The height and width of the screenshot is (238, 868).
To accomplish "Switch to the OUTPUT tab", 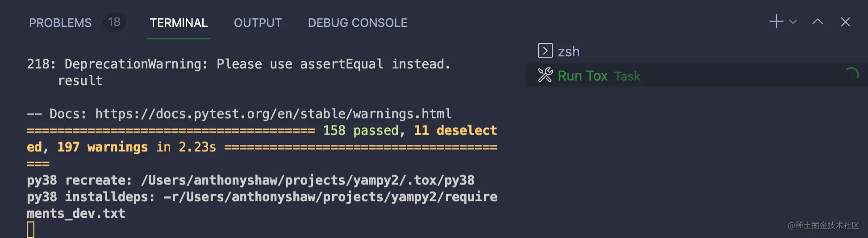I will pos(258,23).
